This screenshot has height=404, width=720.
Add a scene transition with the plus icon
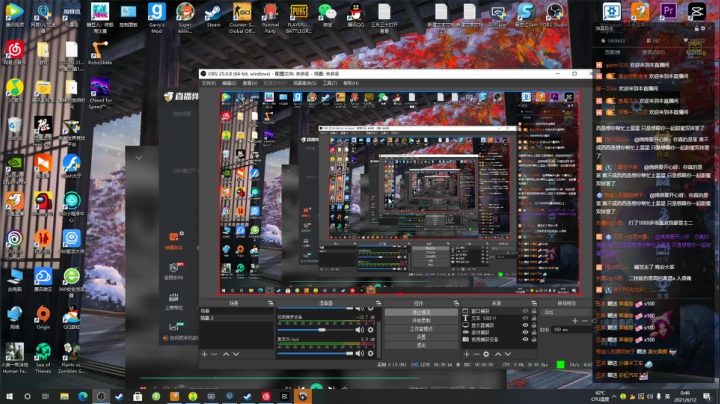point(575,321)
